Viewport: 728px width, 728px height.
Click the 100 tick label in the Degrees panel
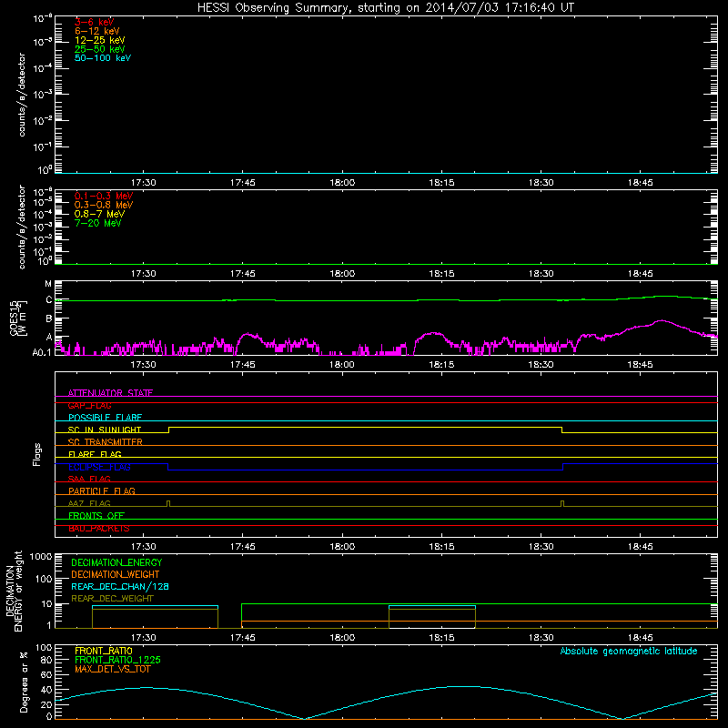pos(44,648)
